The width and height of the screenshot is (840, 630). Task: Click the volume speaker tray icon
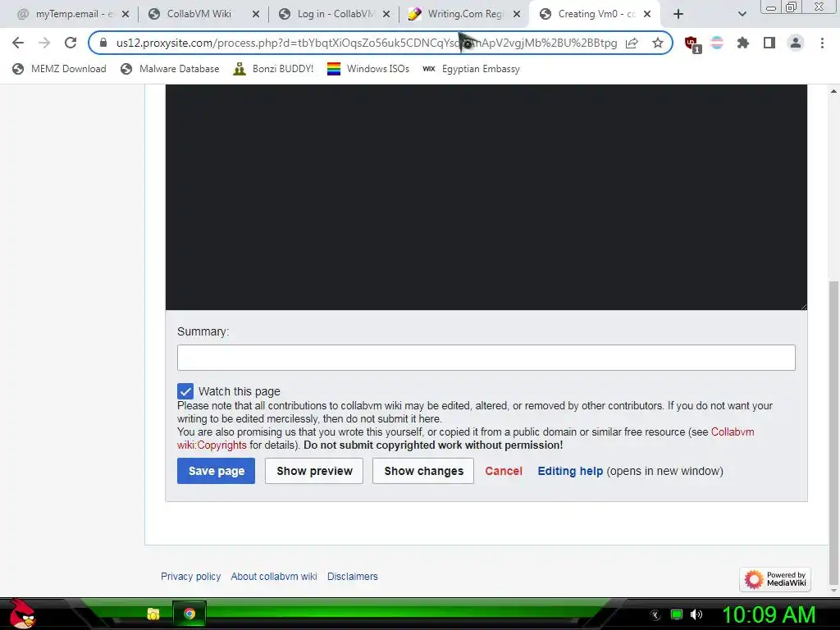[x=696, y=614]
